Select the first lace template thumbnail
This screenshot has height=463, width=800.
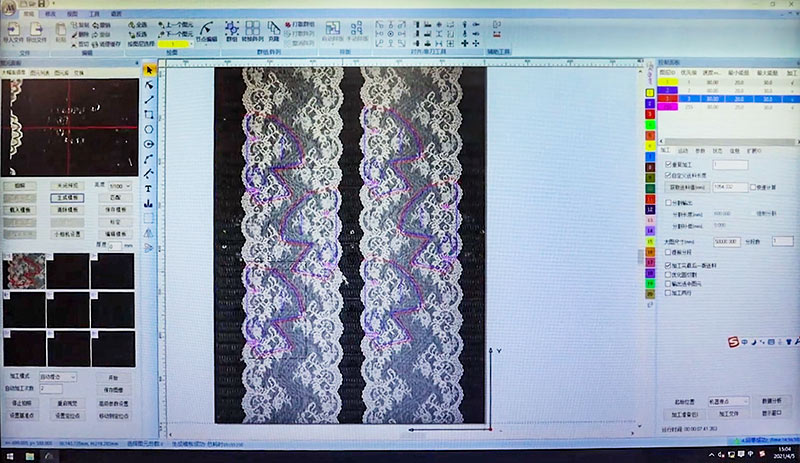[x=23, y=271]
